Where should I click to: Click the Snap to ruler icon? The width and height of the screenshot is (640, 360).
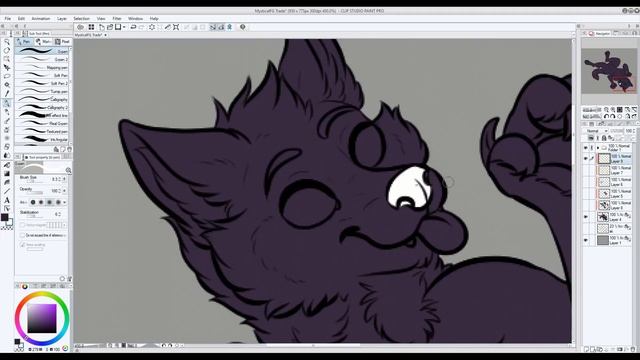(213, 27)
